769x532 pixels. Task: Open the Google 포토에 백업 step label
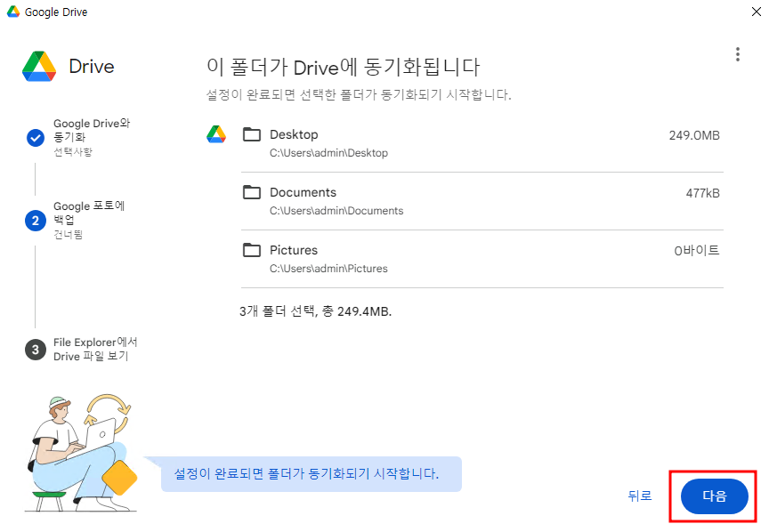89,213
